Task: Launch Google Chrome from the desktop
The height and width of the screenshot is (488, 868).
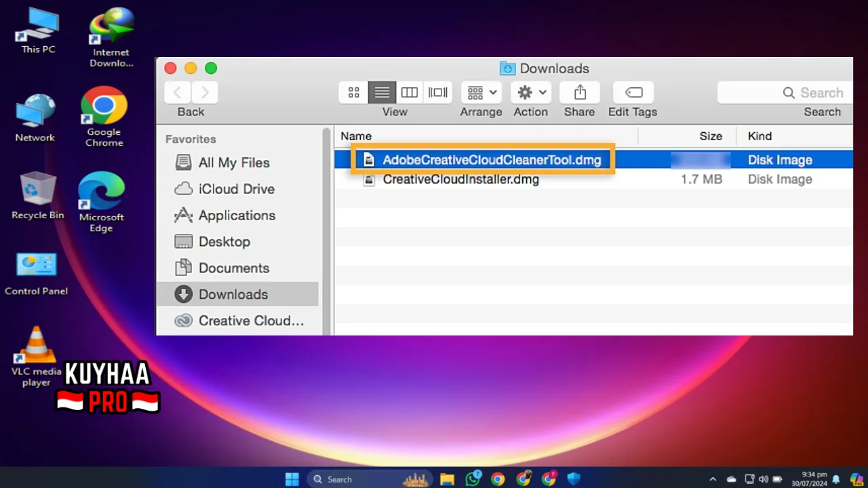Action: point(104,117)
